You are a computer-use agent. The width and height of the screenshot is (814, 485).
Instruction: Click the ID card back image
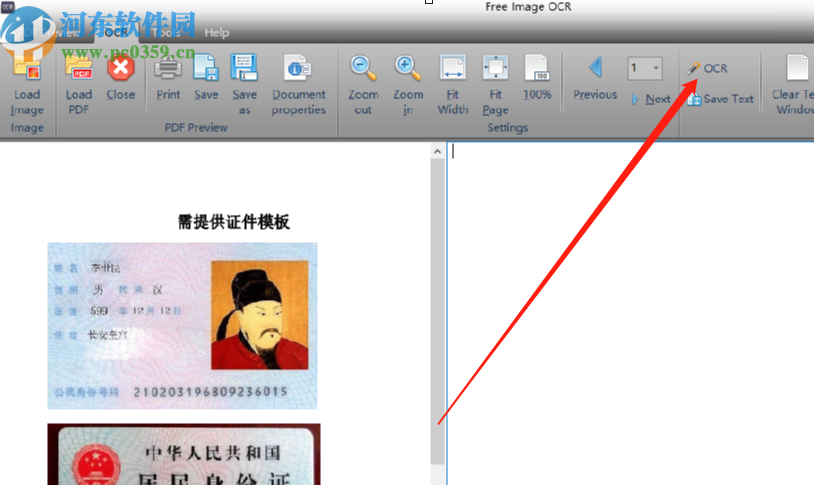(184, 454)
